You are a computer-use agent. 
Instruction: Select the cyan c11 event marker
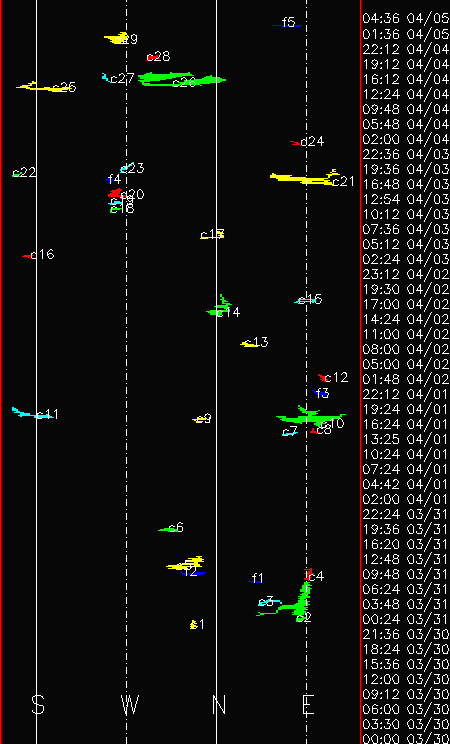point(32,413)
